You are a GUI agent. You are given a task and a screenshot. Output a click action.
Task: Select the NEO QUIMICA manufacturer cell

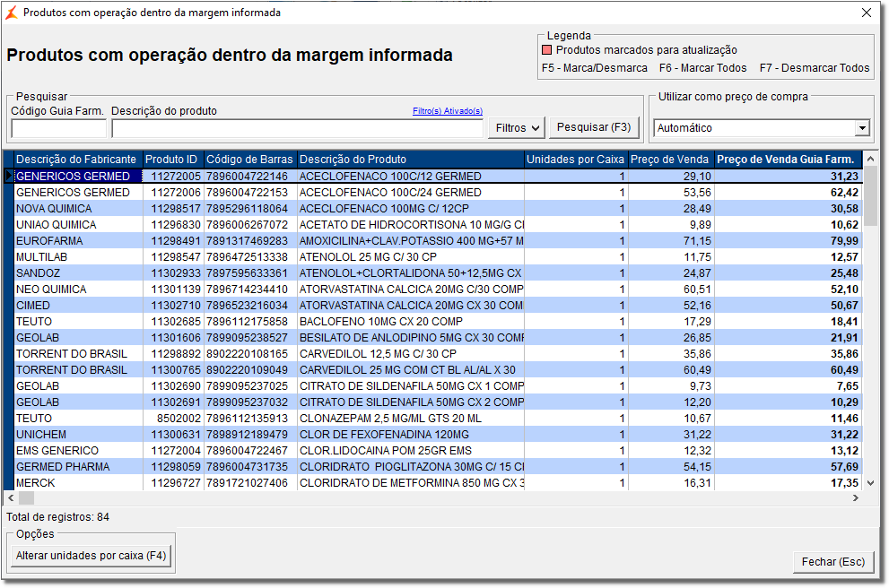tap(78, 290)
